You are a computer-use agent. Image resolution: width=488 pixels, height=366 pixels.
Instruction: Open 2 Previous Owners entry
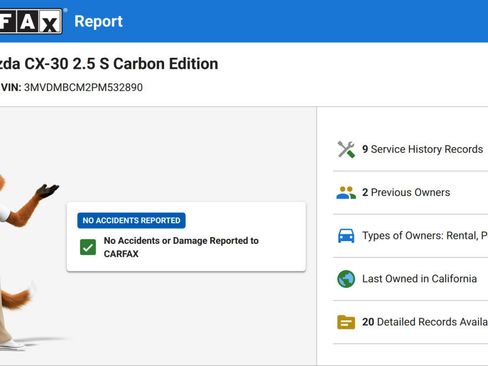[406, 193]
